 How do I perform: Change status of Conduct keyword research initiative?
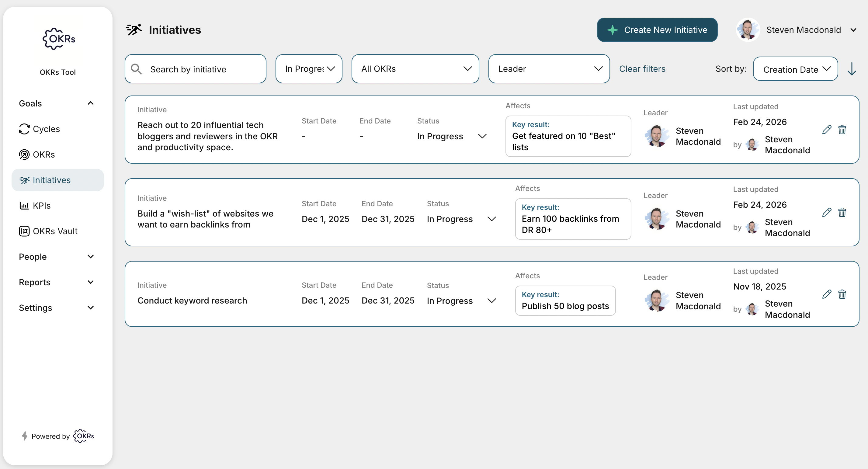click(461, 301)
